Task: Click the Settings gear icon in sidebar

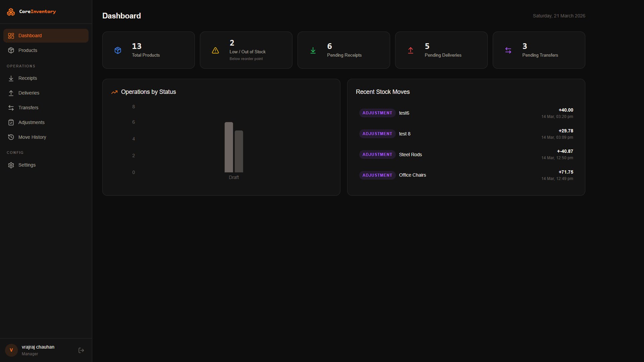Action: click(x=11, y=165)
